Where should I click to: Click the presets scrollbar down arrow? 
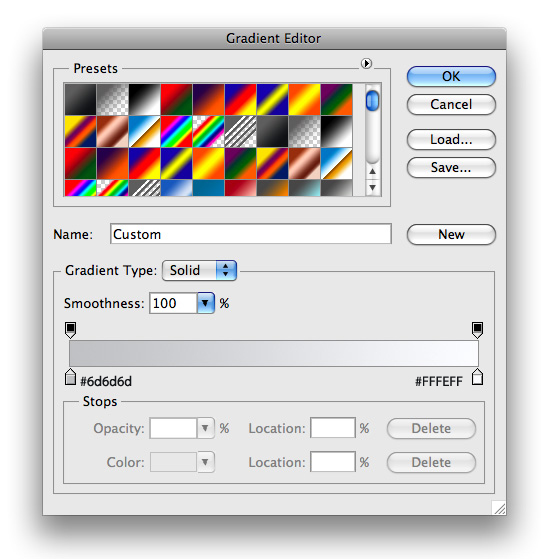pos(372,187)
